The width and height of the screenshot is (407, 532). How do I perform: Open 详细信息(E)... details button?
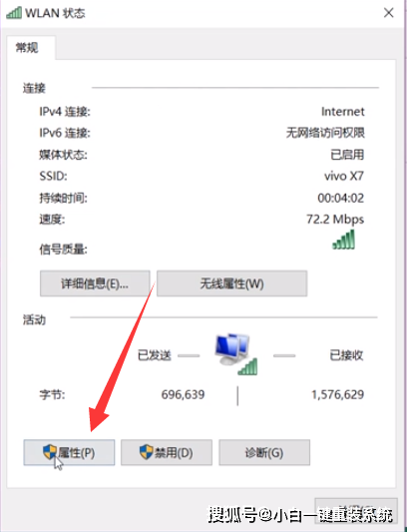coord(95,283)
